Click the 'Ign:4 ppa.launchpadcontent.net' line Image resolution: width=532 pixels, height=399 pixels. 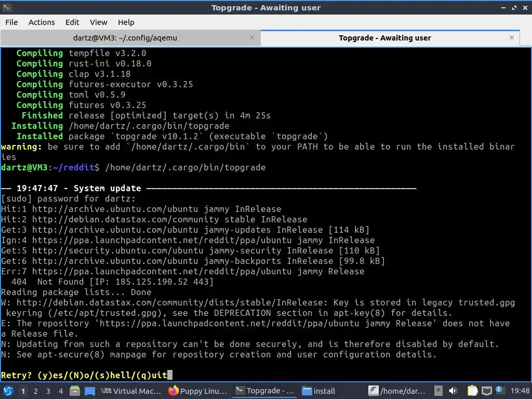click(x=188, y=240)
